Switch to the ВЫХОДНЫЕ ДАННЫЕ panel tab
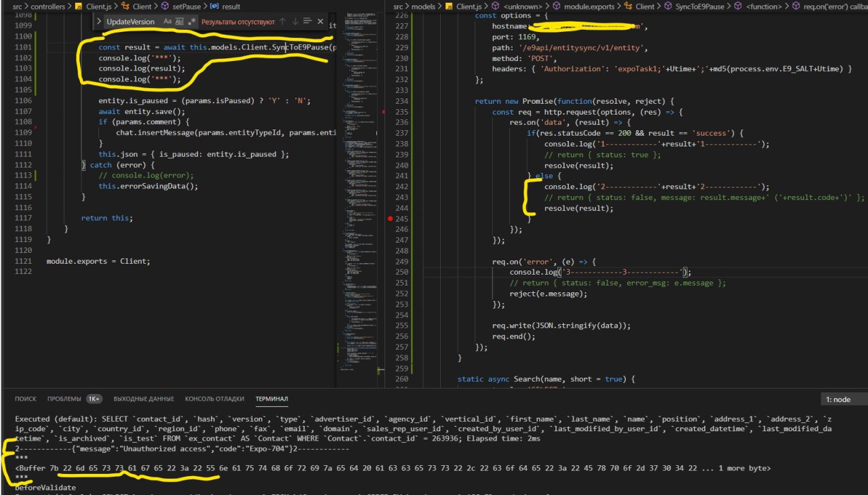Image resolution: width=868 pixels, height=495 pixels. [144, 399]
